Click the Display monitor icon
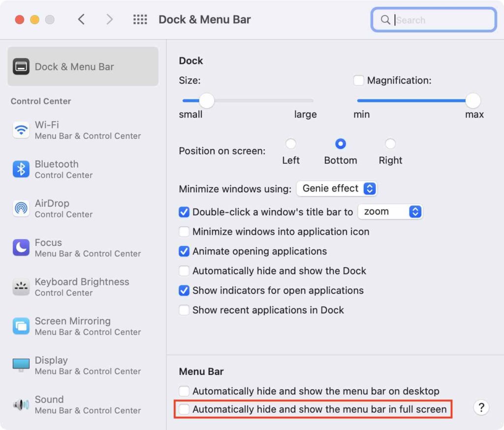Image resolution: width=504 pixels, height=430 pixels. click(21, 365)
